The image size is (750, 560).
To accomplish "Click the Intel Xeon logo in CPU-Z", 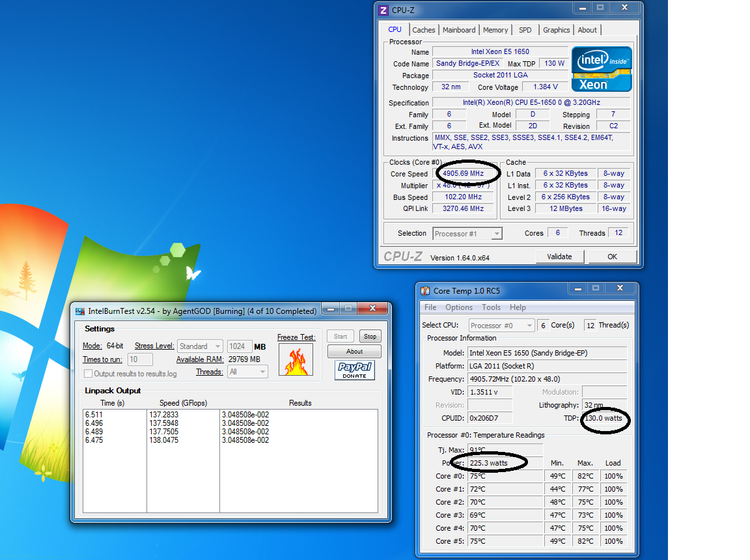I will [x=602, y=69].
